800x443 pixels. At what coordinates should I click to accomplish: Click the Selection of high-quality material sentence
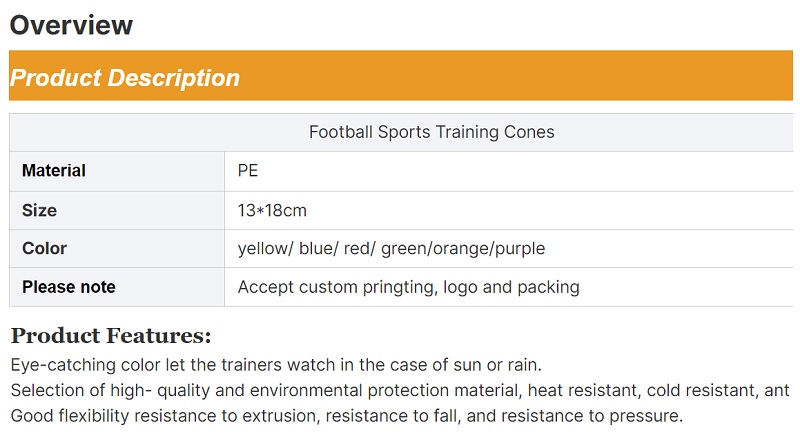pyautogui.click(x=400, y=390)
